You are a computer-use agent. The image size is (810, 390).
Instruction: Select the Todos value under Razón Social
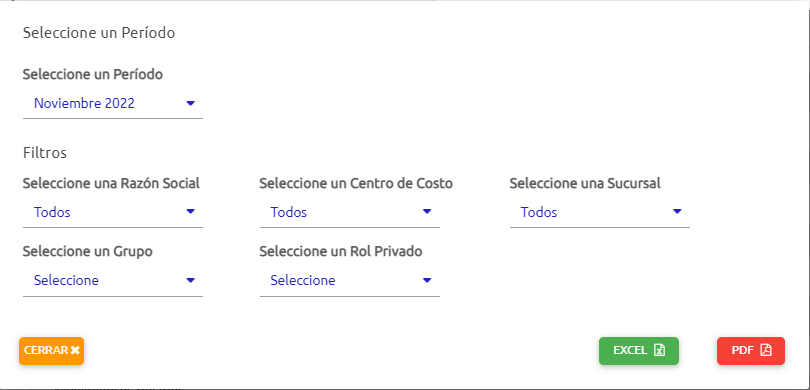52,212
